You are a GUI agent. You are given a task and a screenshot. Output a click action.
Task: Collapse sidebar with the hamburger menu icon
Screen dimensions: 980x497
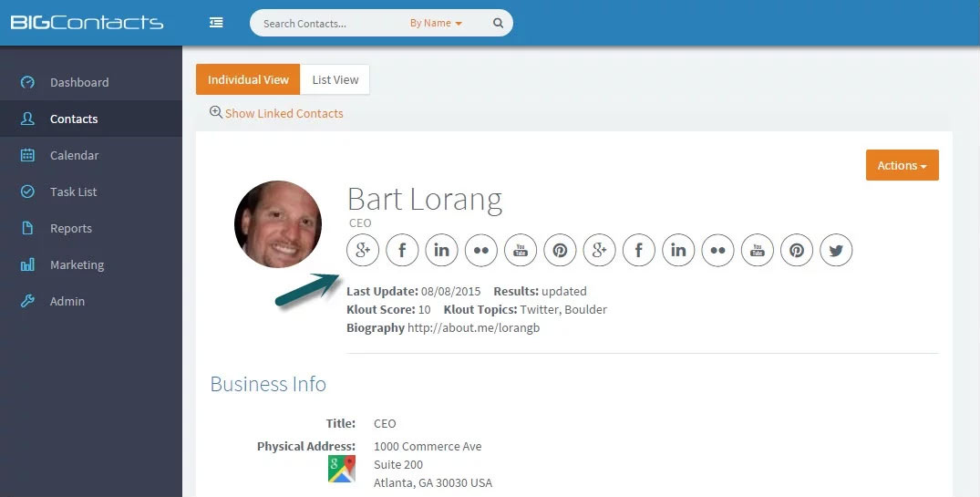[x=216, y=23]
